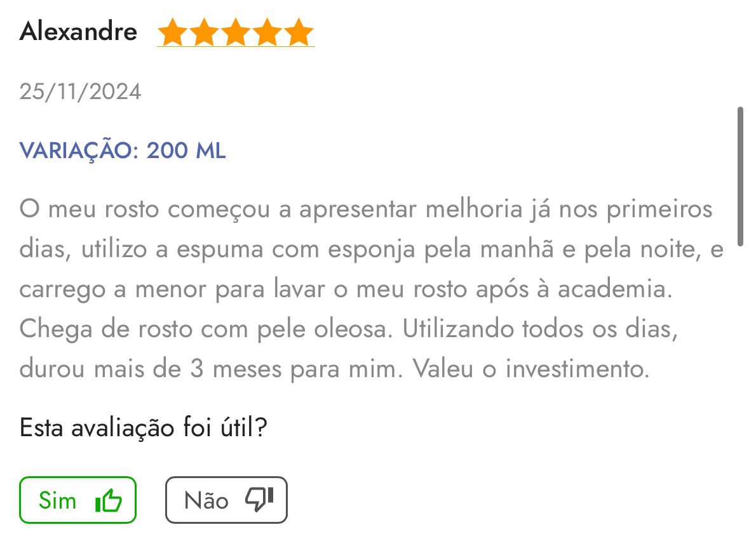Click the first orange rating star

point(172,33)
